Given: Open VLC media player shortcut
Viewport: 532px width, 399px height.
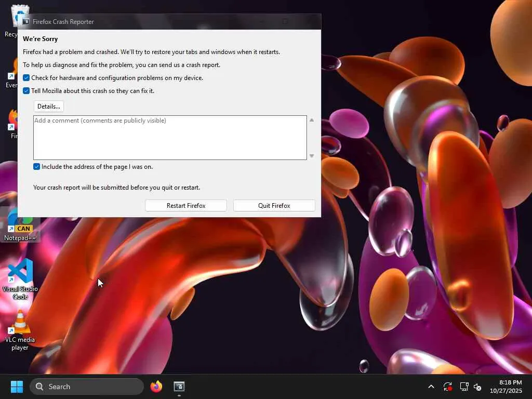Looking at the screenshot, I should pos(20,331).
